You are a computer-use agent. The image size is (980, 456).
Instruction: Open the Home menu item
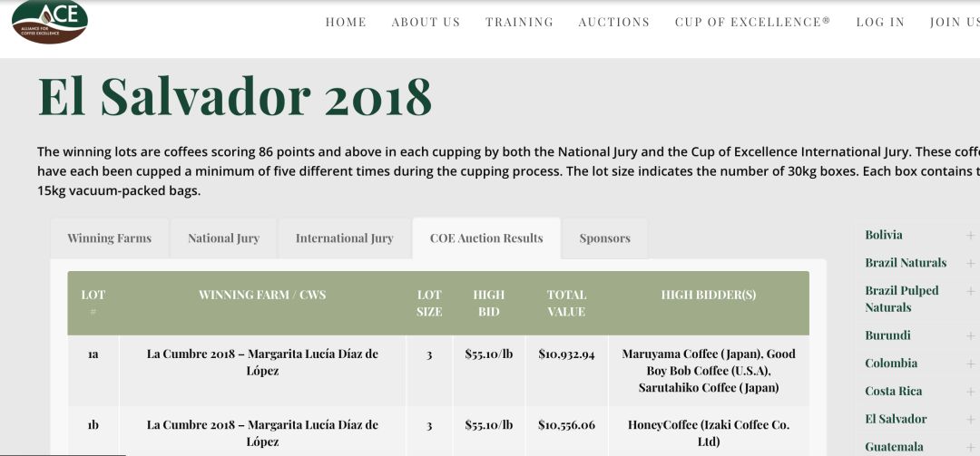[346, 23]
